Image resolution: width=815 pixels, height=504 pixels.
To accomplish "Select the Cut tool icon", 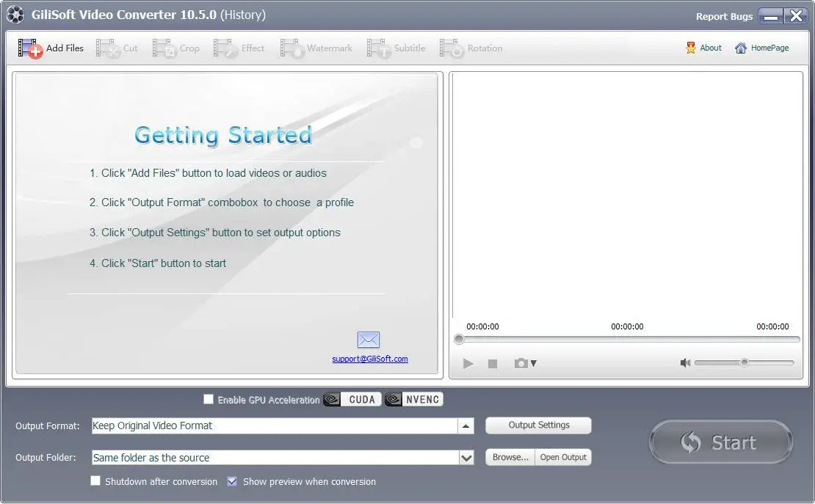I will [x=108, y=48].
